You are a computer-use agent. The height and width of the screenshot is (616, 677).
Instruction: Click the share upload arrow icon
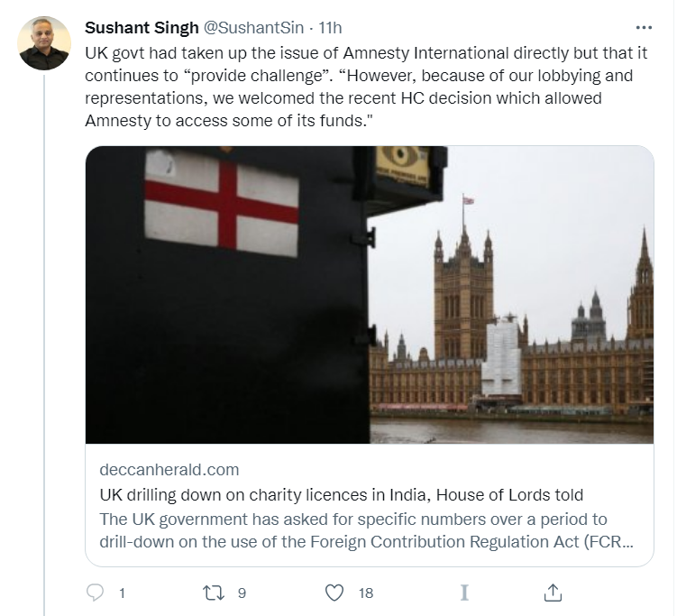tap(553, 593)
